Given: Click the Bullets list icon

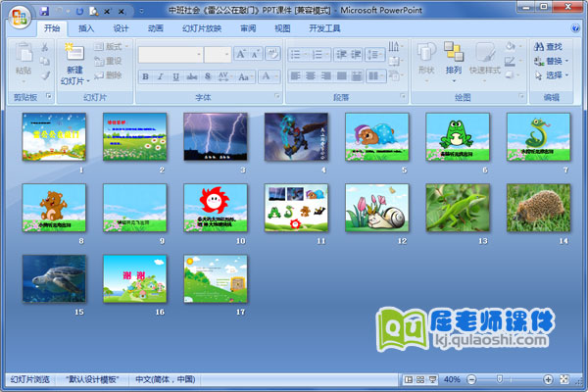Looking at the screenshot, I should point(298,55).
